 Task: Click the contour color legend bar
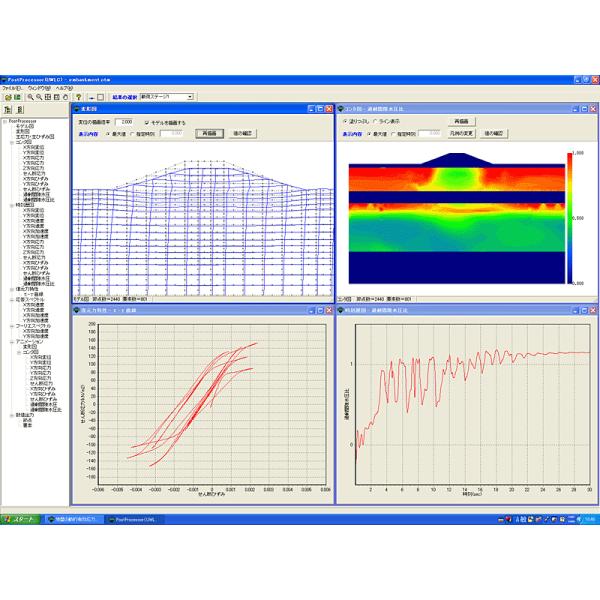pos(570,218)
